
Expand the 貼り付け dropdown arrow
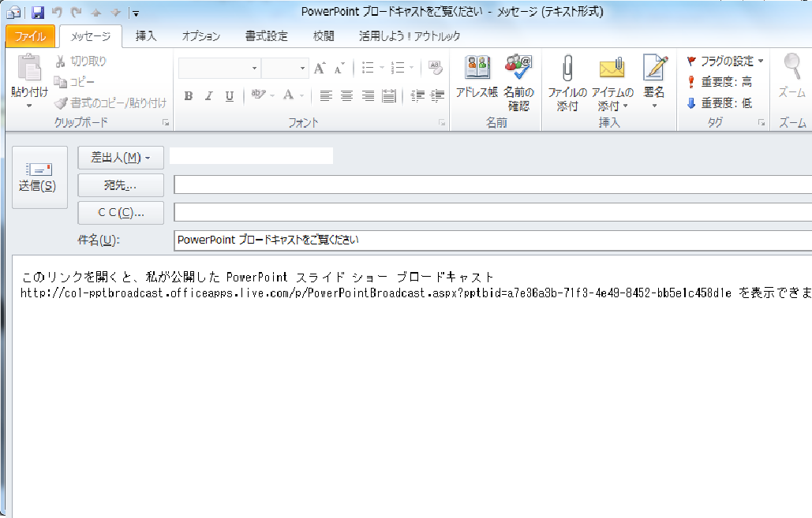[x=29, y=106]
